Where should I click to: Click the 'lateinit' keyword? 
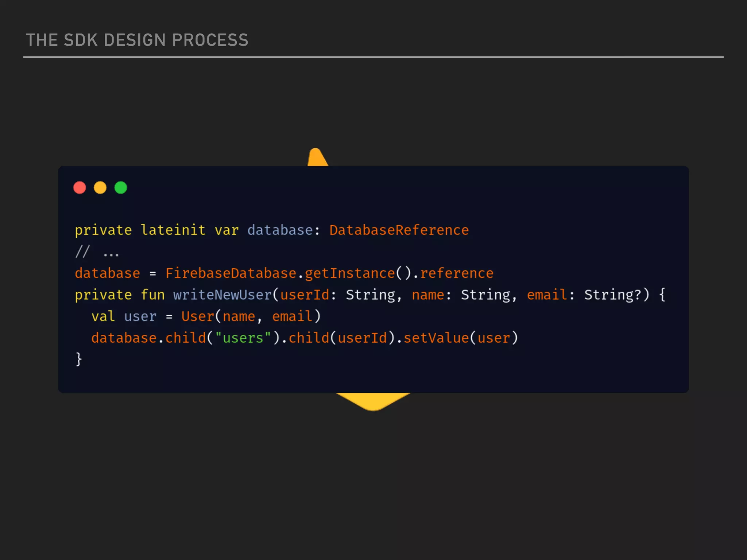coord(173,230)
